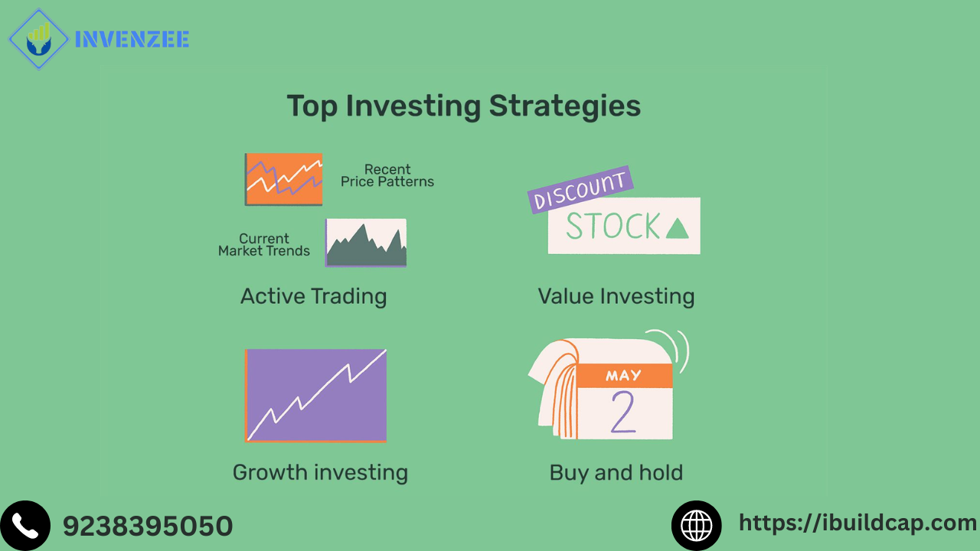Viewport: 980px width, 551px height.
Task: Click the Current Market Trends text
Action: (x=264, y=245)
